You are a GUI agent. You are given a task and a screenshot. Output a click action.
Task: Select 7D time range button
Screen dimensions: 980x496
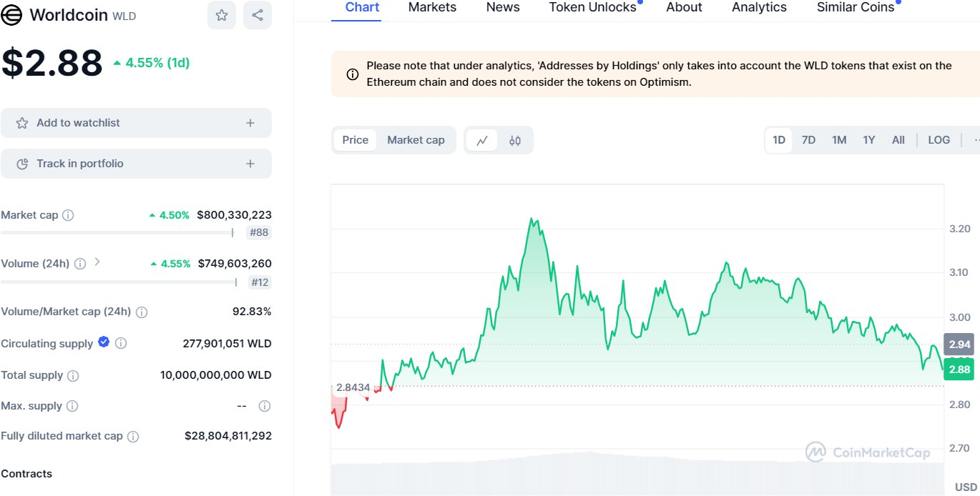click(x=808, y=140)
